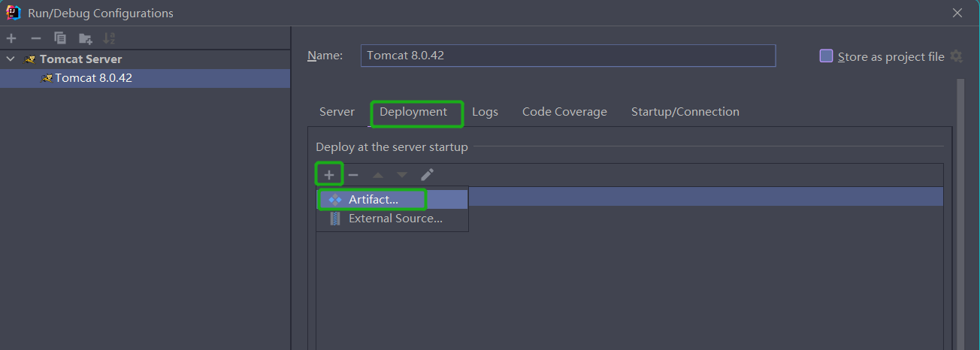This screenshot has width=980, height=350.
Task: Open the Deployment tab
Action: tap(413, 112)
